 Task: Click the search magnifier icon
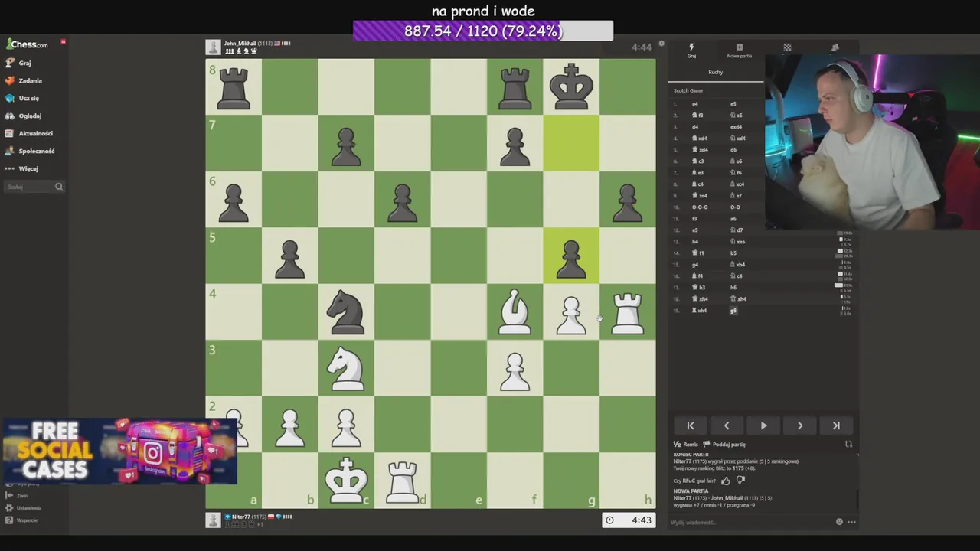pos(58,187)
